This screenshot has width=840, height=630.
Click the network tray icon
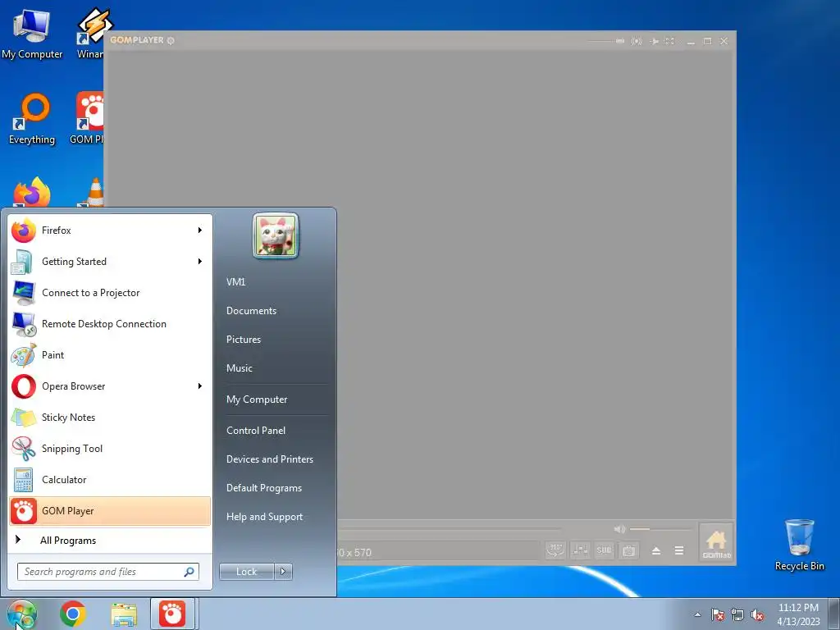tap(737, 614)
